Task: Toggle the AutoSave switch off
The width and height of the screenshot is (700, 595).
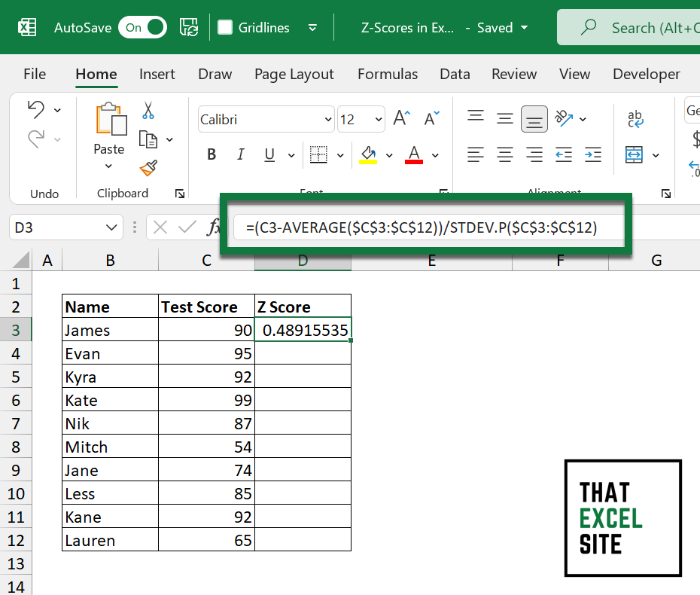Action: point(142,26)
